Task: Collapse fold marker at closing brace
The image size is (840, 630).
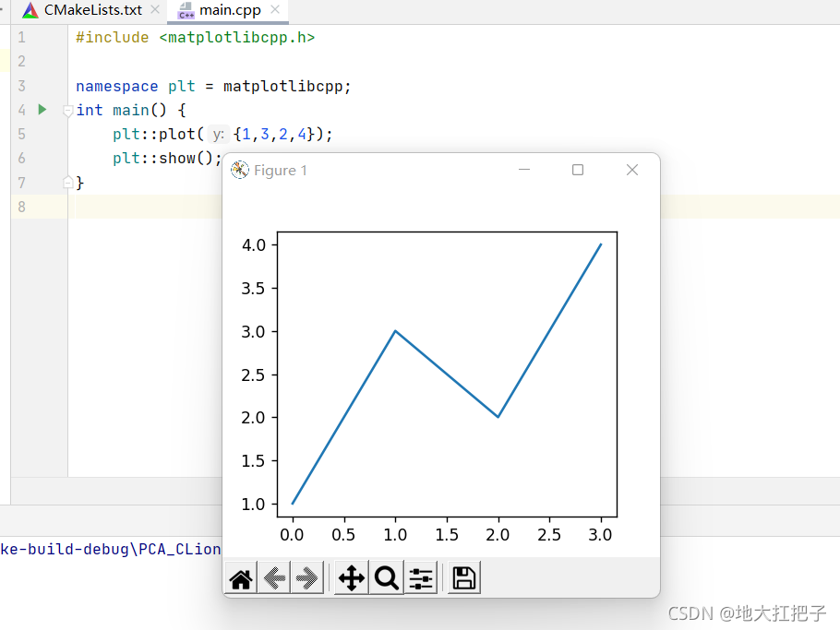Action: 68,182
